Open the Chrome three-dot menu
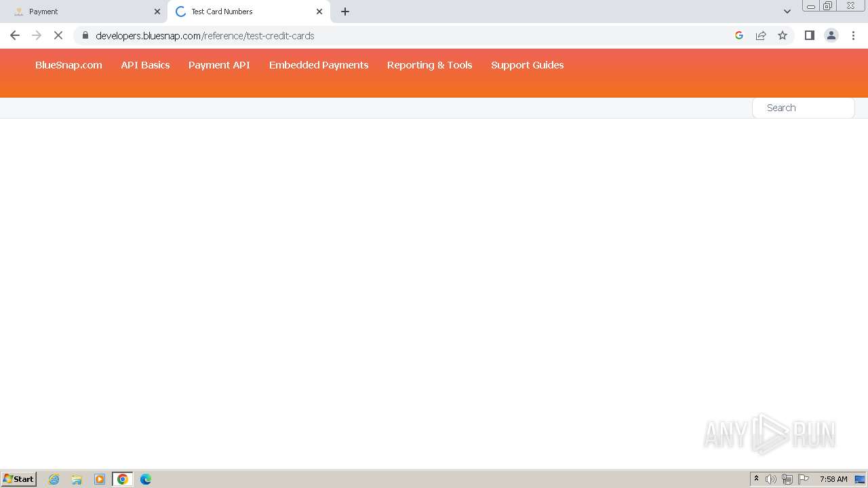 853,35
